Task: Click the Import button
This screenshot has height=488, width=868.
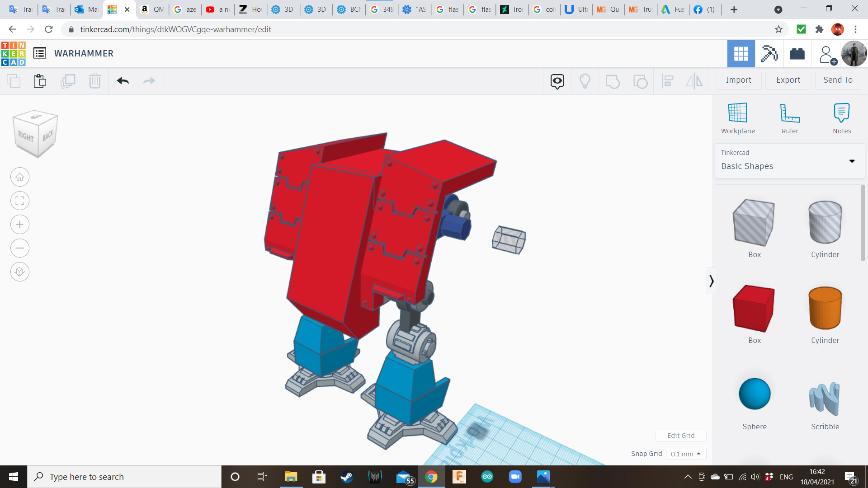Action: pos(738,80)
